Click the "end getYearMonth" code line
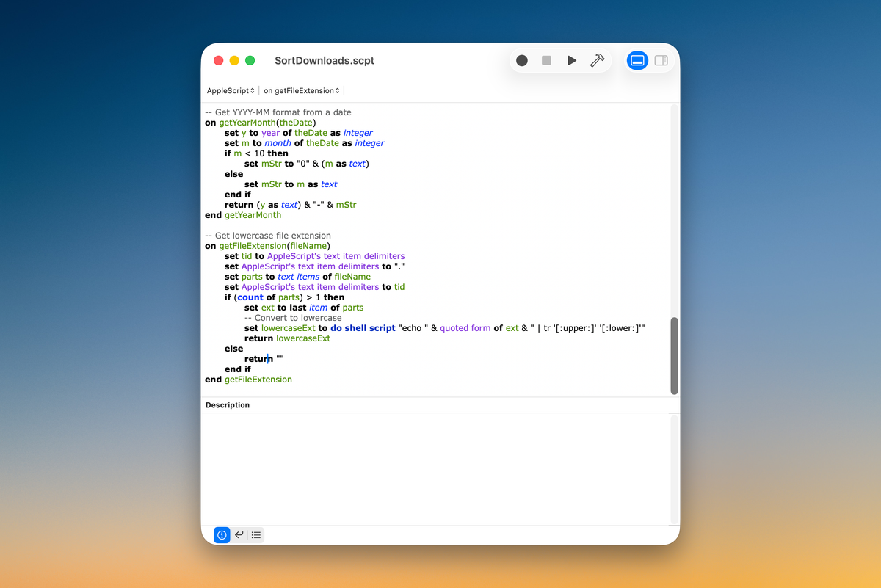 tap(243, 215)
